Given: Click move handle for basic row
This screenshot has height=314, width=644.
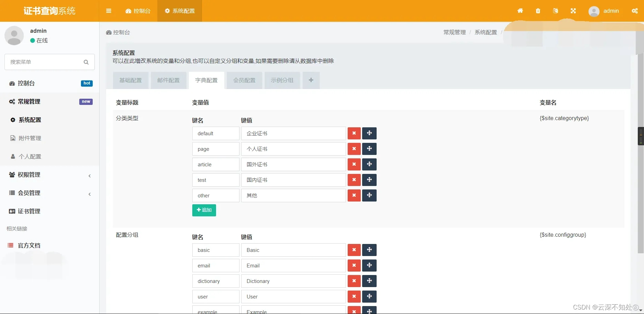Looking at the screenshot, I should point(369,250).
